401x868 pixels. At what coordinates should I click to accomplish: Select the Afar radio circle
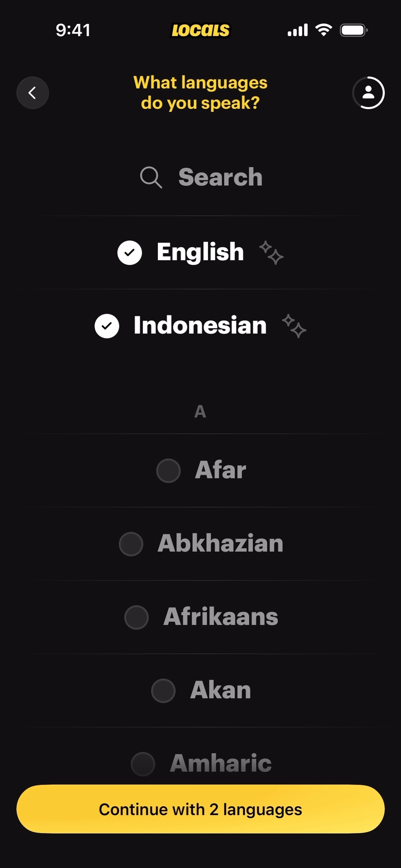168,470
